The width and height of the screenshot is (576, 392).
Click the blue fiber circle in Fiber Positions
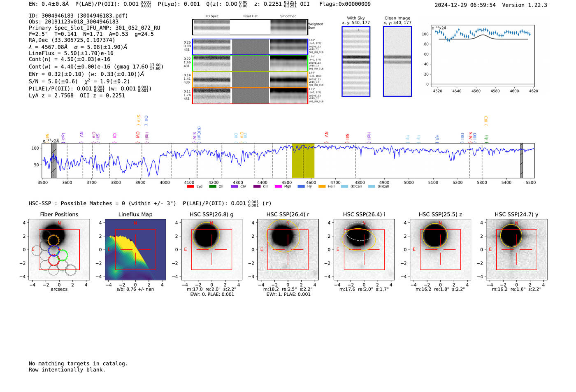[x=54, y=251]
